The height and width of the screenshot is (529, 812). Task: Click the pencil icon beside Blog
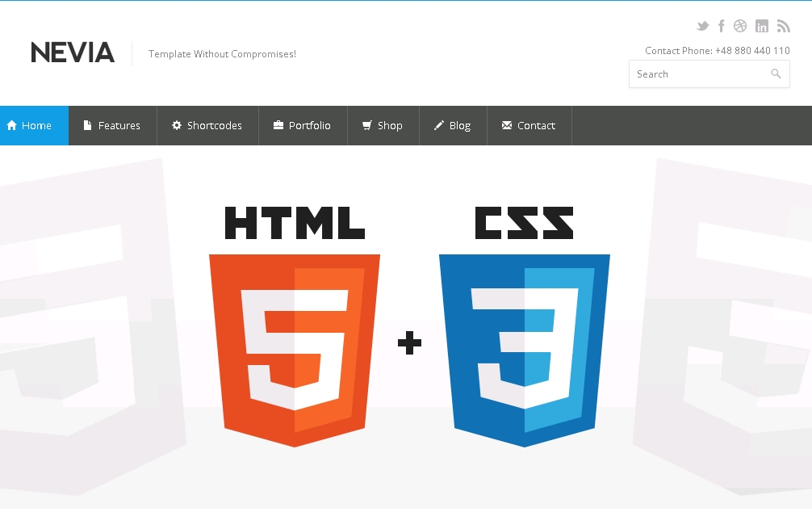(439, 125)
